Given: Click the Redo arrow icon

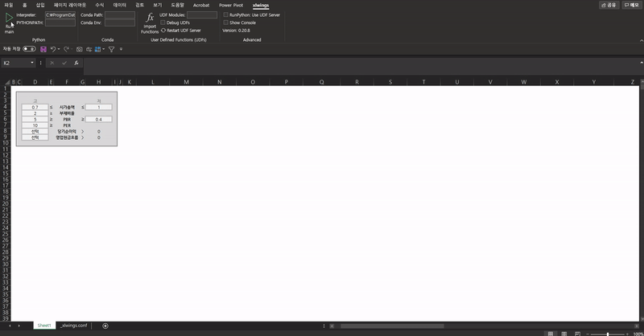Looking at the screenshot, I should (66, 49).
